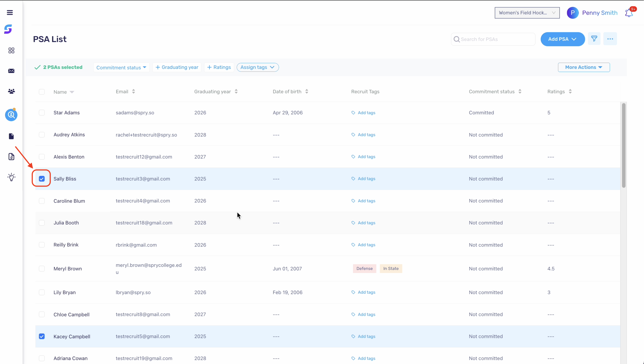644x364 pixels.
Task: Open the forms document icon in sidebar
Action: tap(11, 157)
